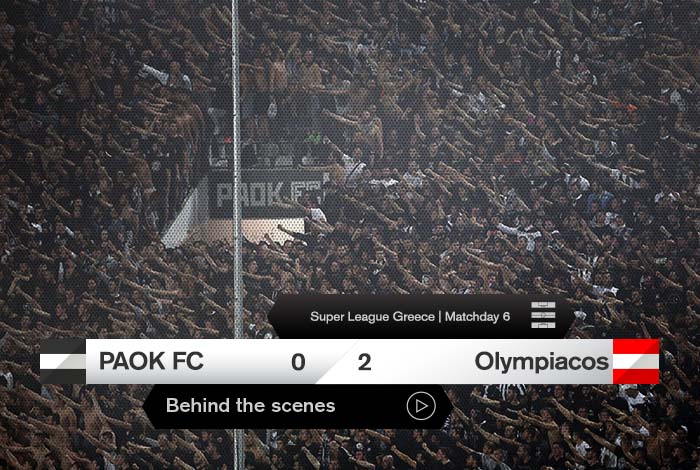Click blank space left of the play icon

(371, 406)
